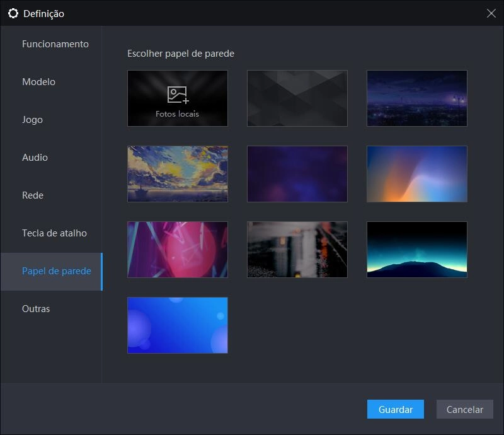Choose the orange-blue aurora wallpaper

point(416,174)
